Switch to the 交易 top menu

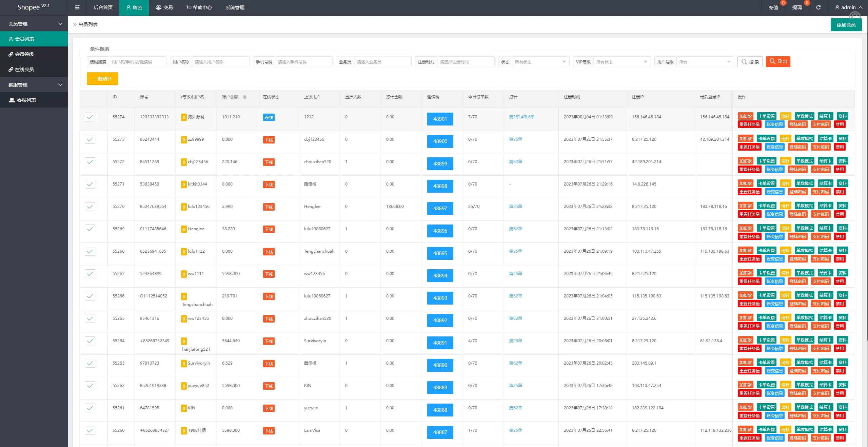(164, 7)
